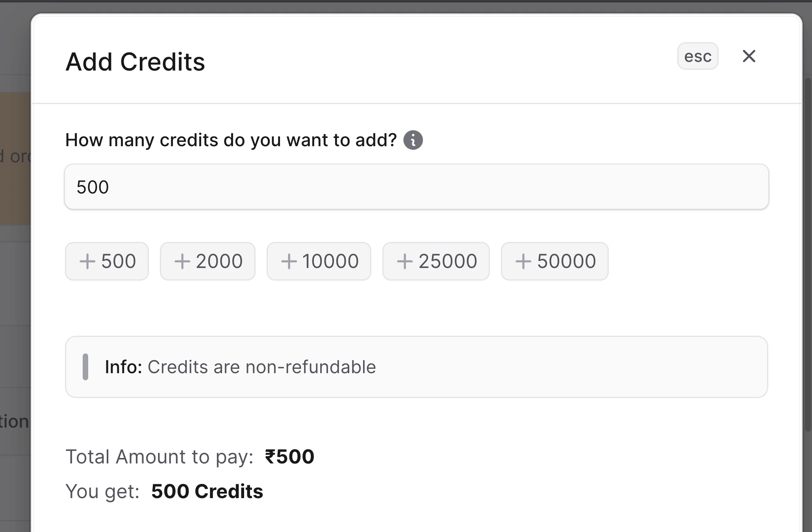Click the plus sign on the 25000 chip
This screenshot has height=532, width=812.
(x=404, y=261)
